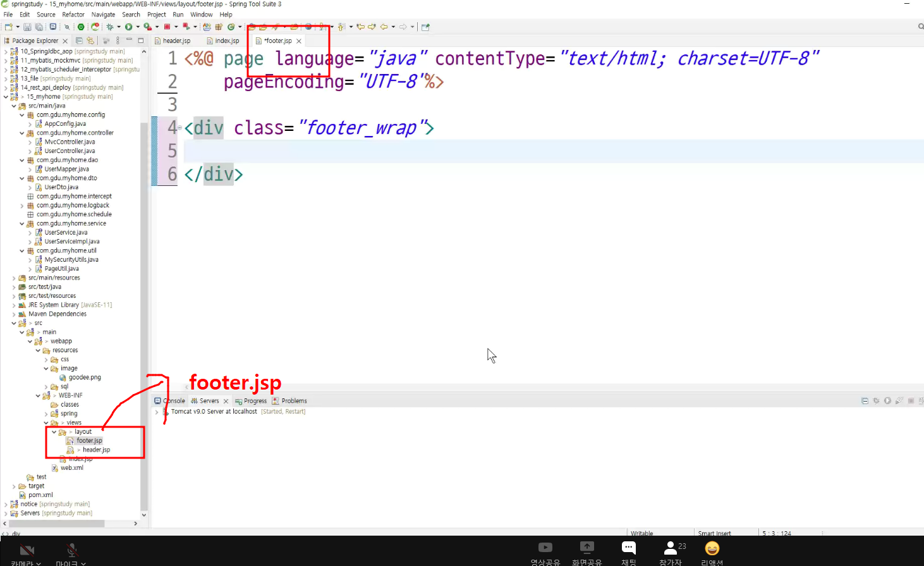Toggle the camera in meeting bar
The width and height of the screenshot is (924, 566).
point(27,550)
